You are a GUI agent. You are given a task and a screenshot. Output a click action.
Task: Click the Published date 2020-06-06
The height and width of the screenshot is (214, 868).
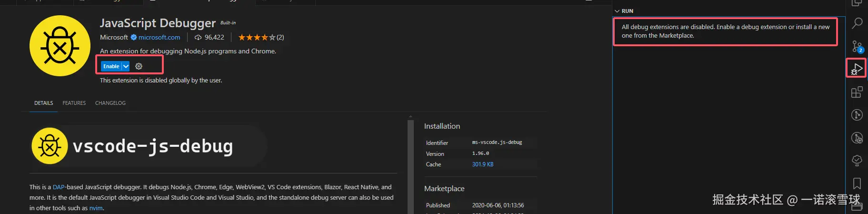coord(498,205)
